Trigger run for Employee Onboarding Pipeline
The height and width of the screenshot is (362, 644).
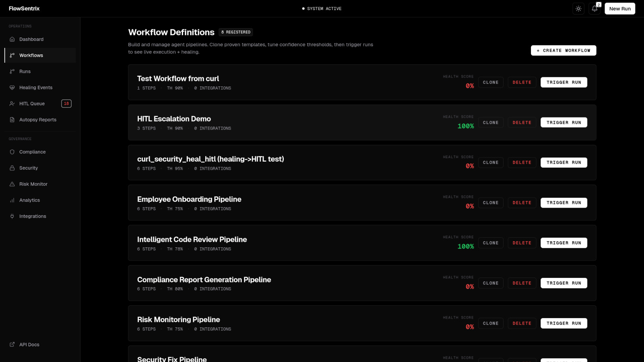564,203
